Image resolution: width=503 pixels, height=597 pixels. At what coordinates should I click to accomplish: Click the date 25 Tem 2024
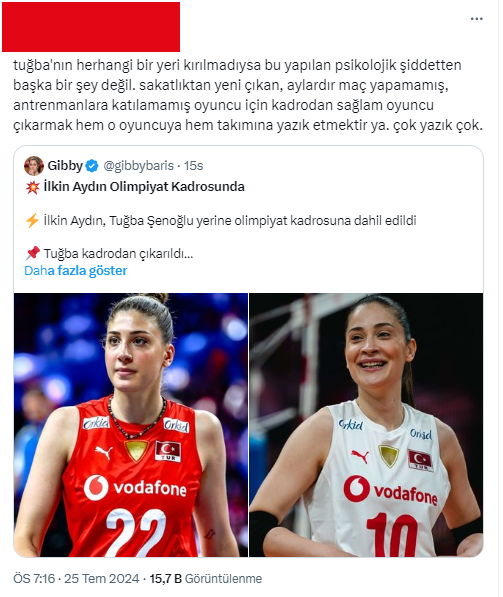click(102, 579)
